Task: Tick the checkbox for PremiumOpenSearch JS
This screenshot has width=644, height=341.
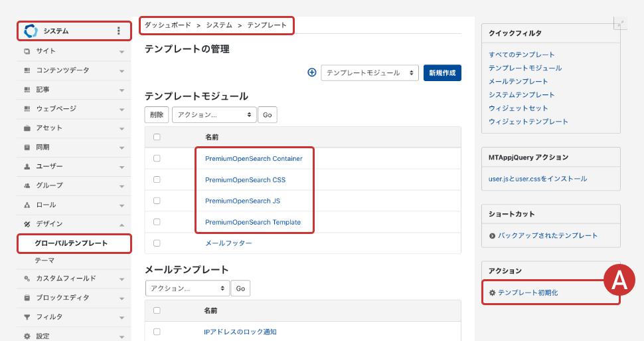Action: pos(157,201)
